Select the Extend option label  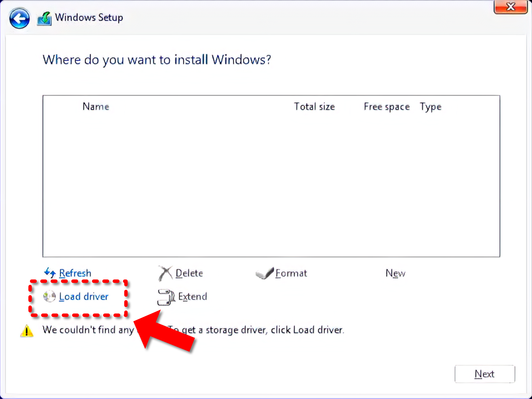pos(193,297)
